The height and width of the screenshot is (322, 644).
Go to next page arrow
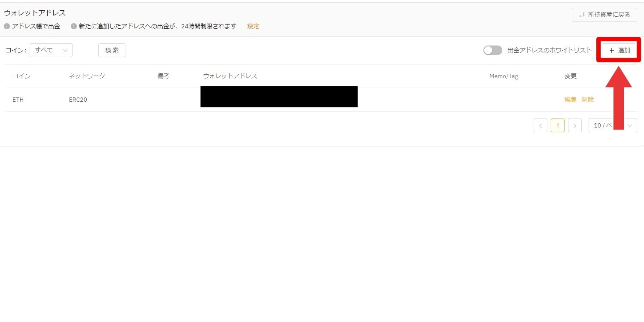pyautogui.click(x=575, y=125)
